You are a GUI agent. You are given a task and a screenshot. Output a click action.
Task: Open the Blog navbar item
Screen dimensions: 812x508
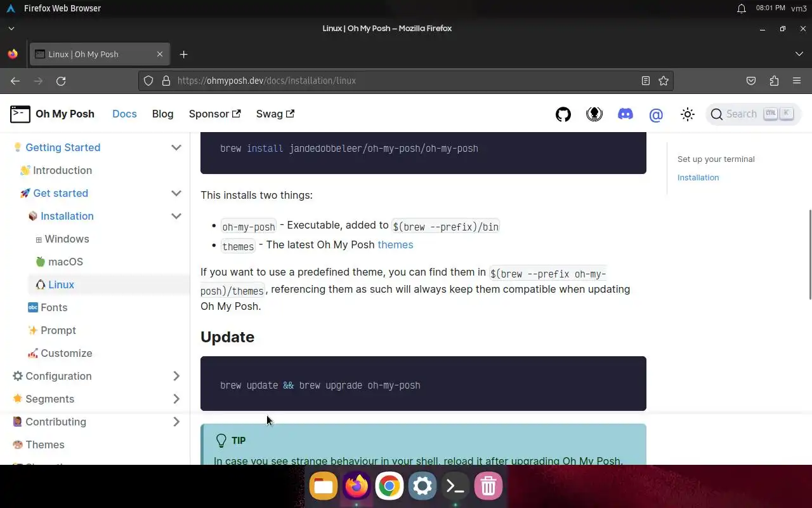click(x=162, y=114)
